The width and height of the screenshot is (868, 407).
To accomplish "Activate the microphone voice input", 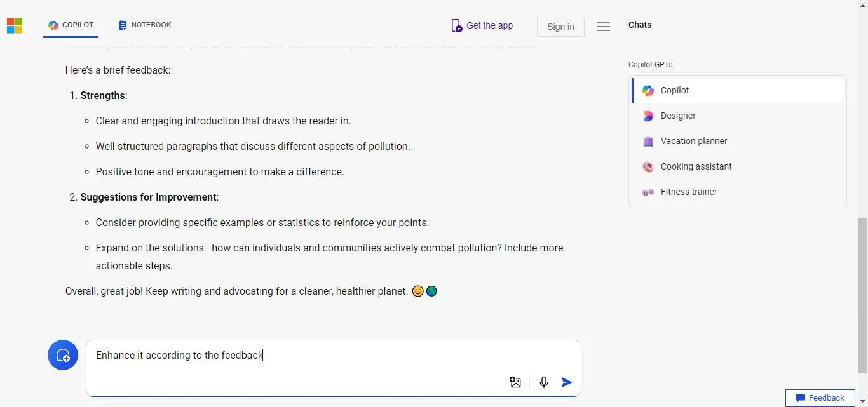I will coord(544,382).
